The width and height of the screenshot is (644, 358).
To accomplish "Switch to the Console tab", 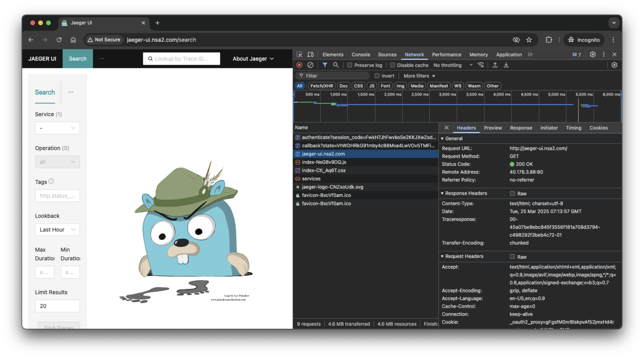I will point(360,55).
